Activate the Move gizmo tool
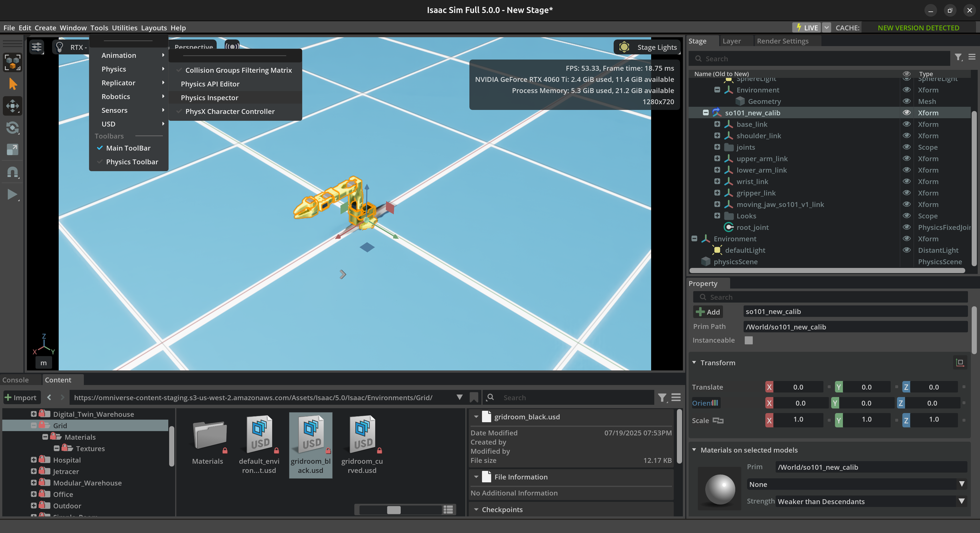 pos(13,106)
